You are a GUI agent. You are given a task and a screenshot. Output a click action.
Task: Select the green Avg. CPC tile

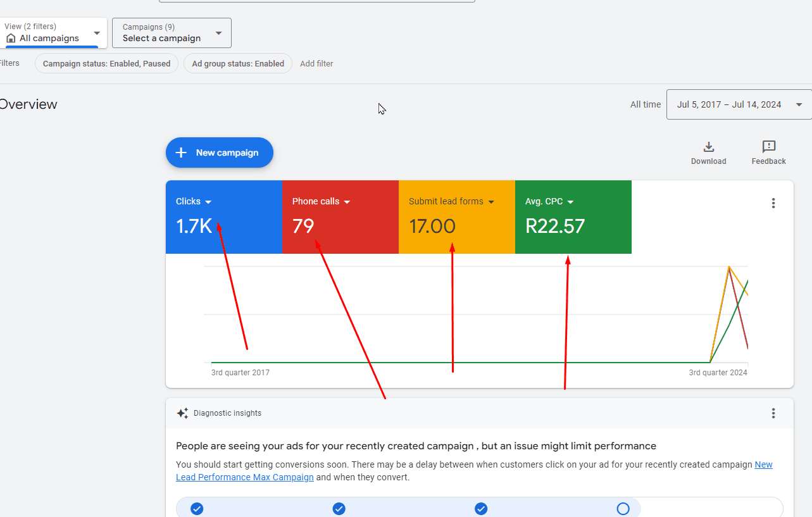tap(573, 217)
